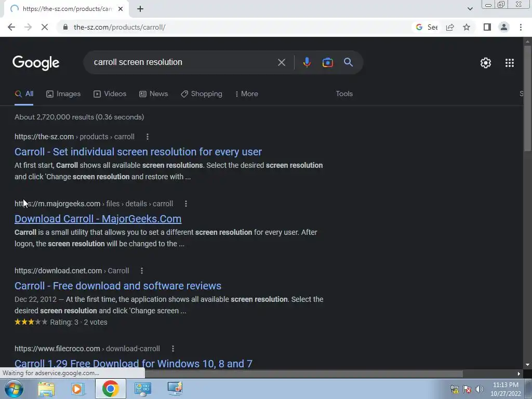Search by image with camera icon
This screenshot has width=532, height=399.
coord(327,62)
